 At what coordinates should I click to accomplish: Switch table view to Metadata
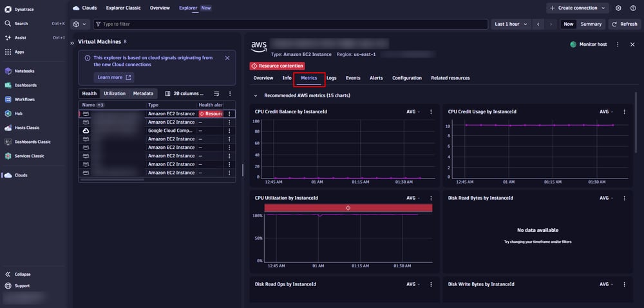pyautogui.click(x=143, y=93)
